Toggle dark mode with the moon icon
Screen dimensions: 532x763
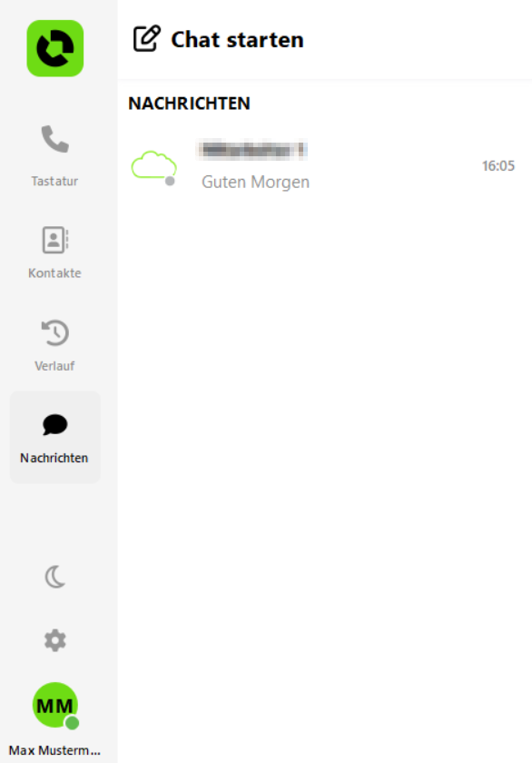[55, 577]
